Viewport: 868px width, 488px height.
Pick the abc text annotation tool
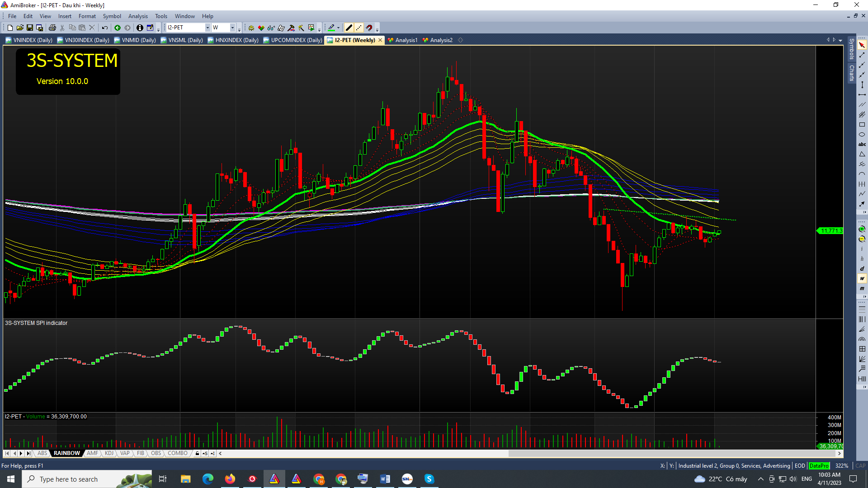[862, 145]
